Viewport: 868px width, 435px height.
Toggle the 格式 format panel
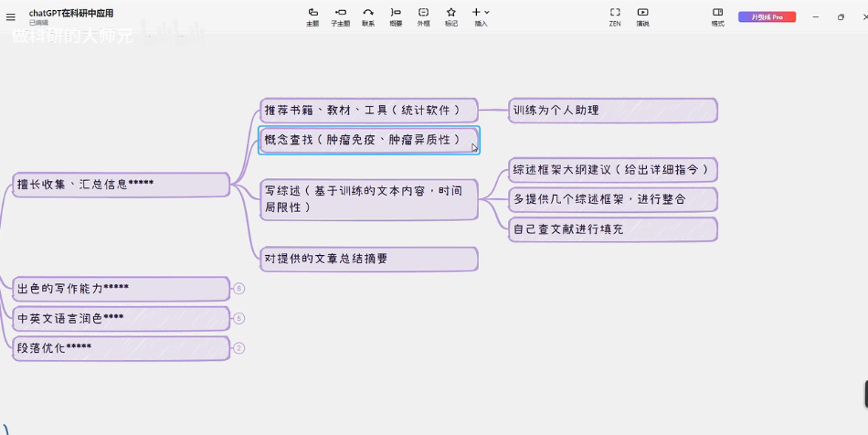coord(718,16)
